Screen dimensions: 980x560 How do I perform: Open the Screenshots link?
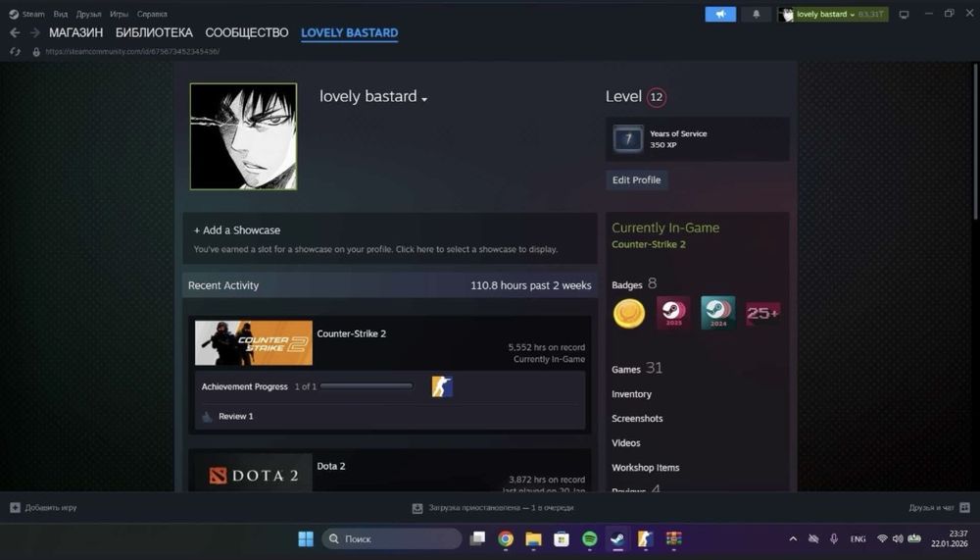(x=637, y=419)
